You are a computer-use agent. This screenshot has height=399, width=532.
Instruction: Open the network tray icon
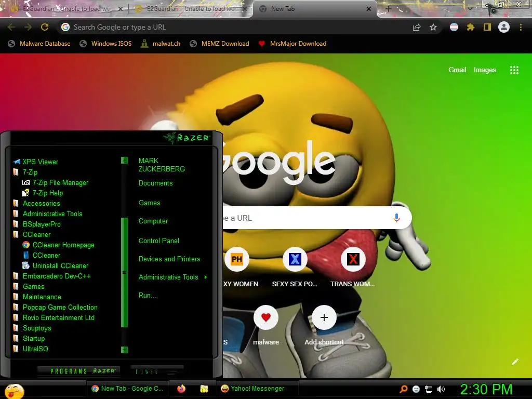429,389
